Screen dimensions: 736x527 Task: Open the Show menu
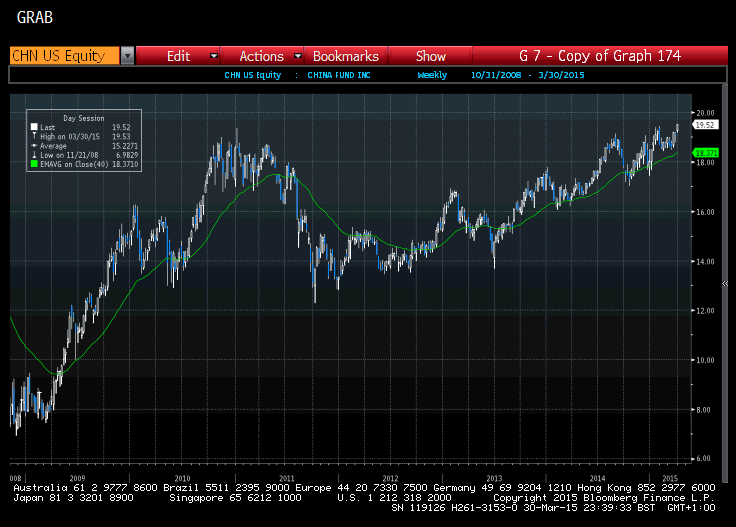[x=431, y=57]
